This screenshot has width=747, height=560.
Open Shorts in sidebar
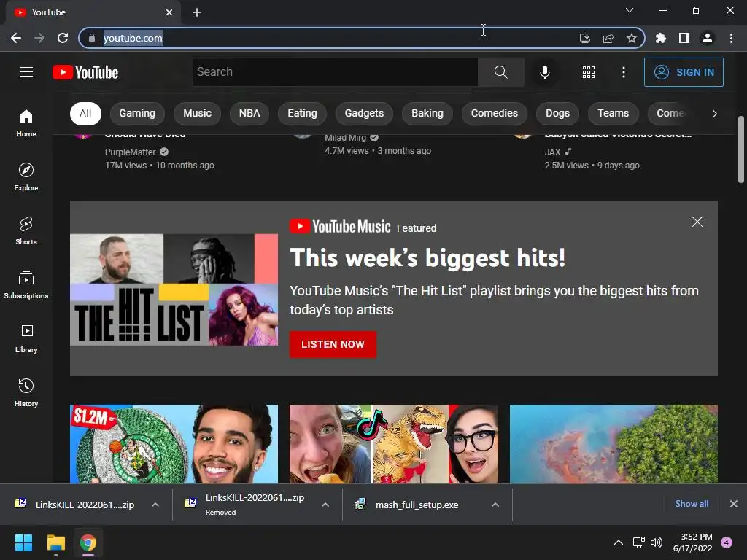click(26, 231)
